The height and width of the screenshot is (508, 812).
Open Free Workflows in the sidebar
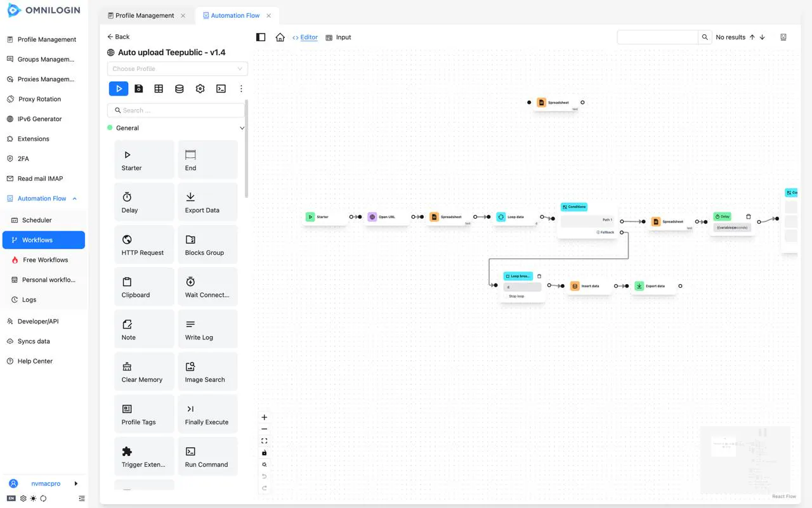[x=44, y=260]
